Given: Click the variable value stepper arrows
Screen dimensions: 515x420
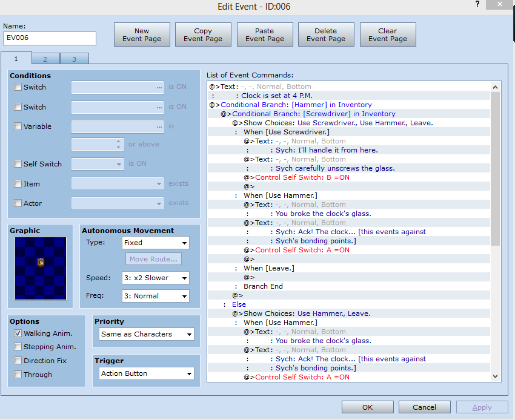Looking at the screenshot, I should point(118,145).
